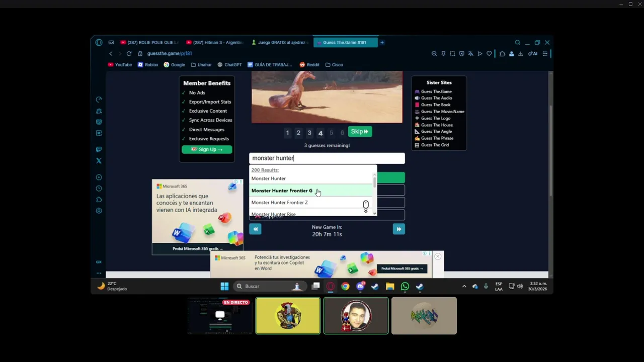644x362 pixels.
Task: Click snapshot capture icon in address bar
Action: 452,54
